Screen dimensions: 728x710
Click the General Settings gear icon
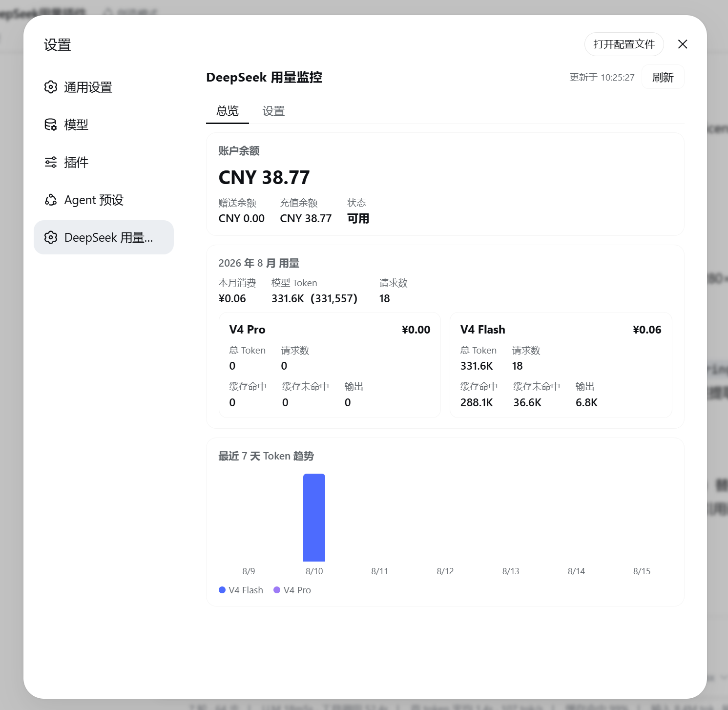click(x=51, y=87)
